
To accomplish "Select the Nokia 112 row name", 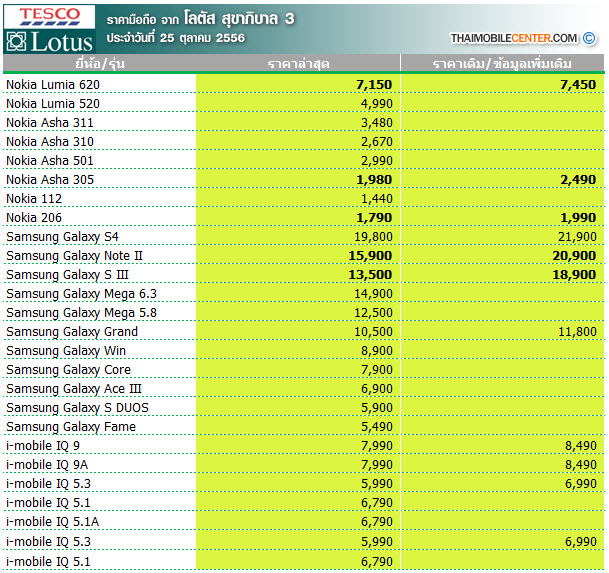I will tap(34, 199).
